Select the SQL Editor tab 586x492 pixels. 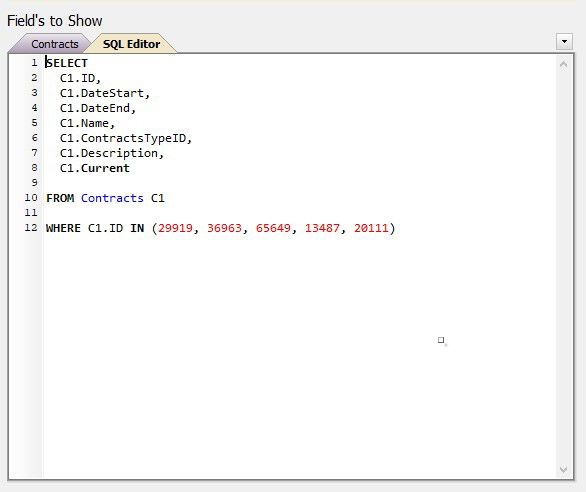point(131,44)
